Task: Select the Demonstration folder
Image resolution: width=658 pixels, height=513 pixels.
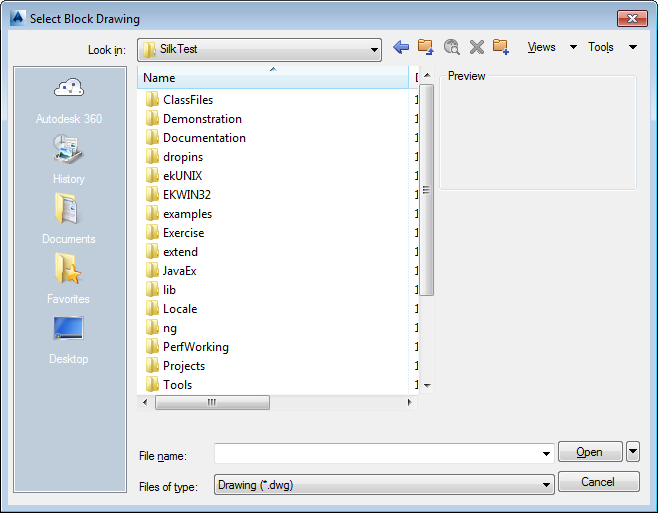Action: click(x=194, y=119)
